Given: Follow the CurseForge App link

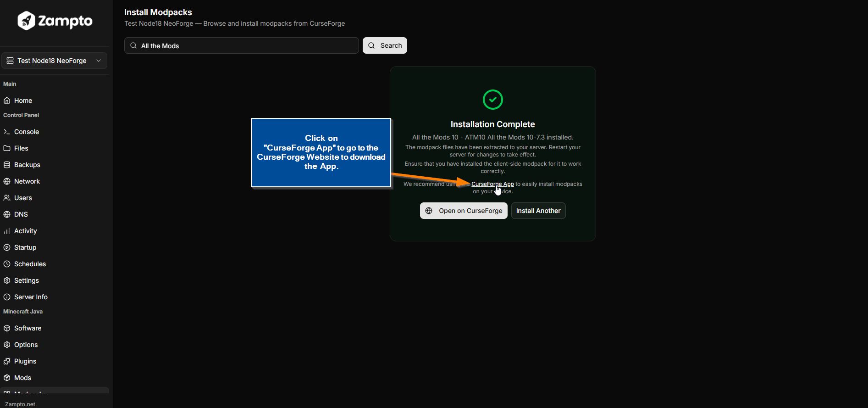Looking at the screenshot, I should pyautogui.click(x=492, y=184).
